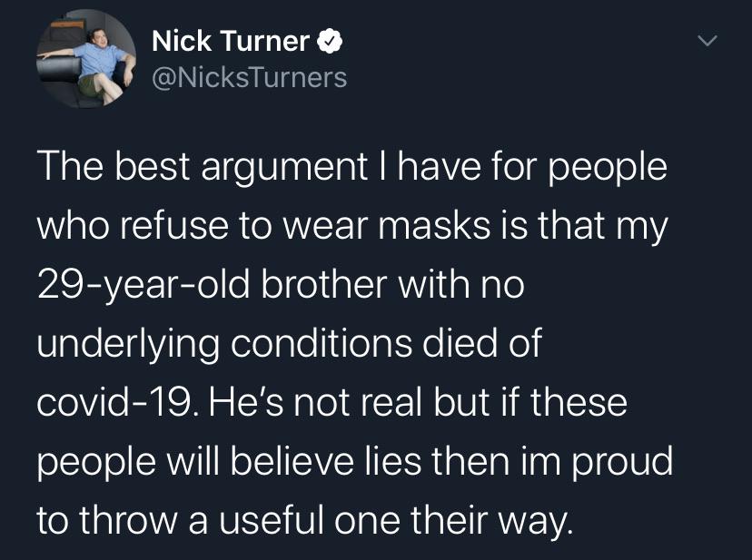Select the line "who refuse to wear masks"

351,228
